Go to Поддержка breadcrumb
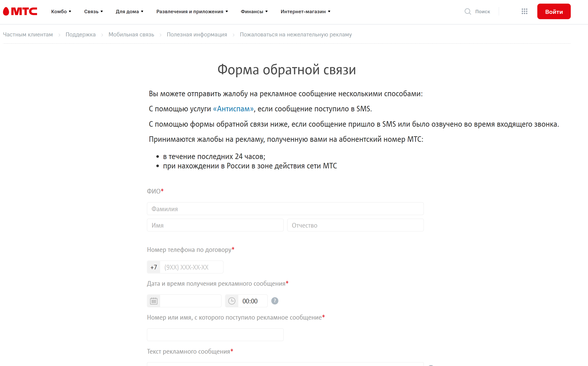Screen dimensions: 588x366 click(81, 35)
